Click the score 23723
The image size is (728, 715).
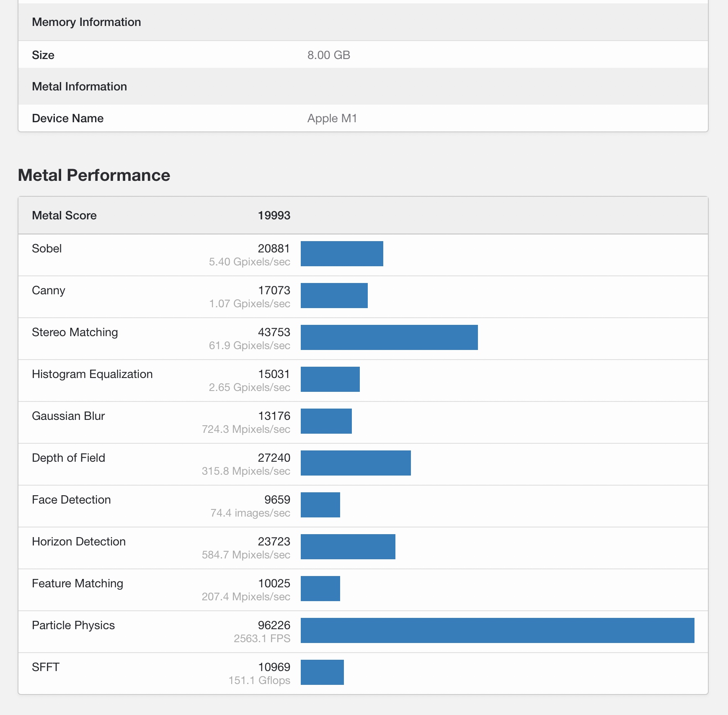click(274, 542)
